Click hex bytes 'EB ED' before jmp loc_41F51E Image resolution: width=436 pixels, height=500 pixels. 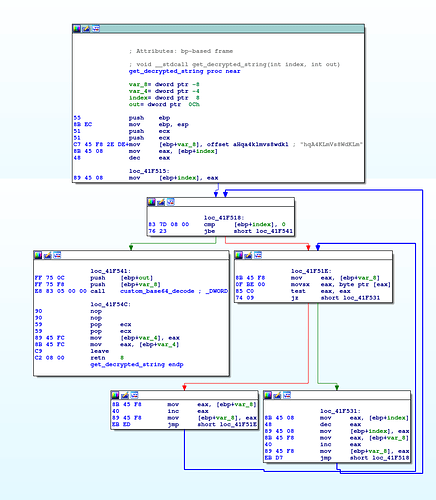pos(121,425)
